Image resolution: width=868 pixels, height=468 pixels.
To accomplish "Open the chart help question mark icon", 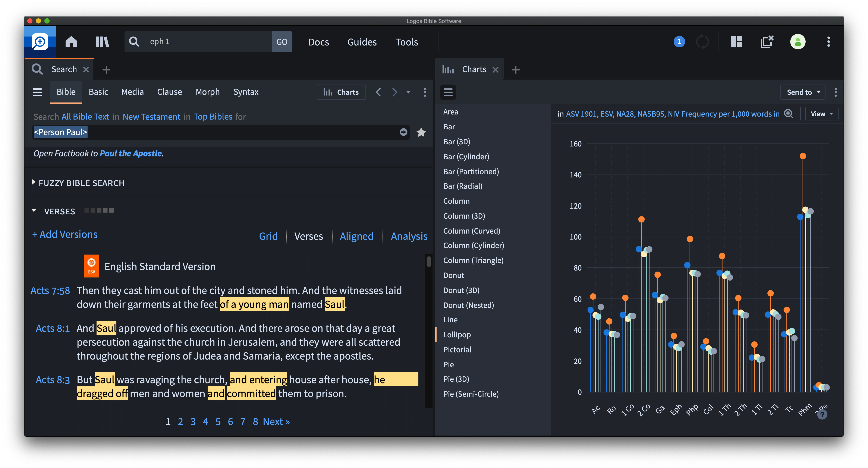I will [822, 414].
